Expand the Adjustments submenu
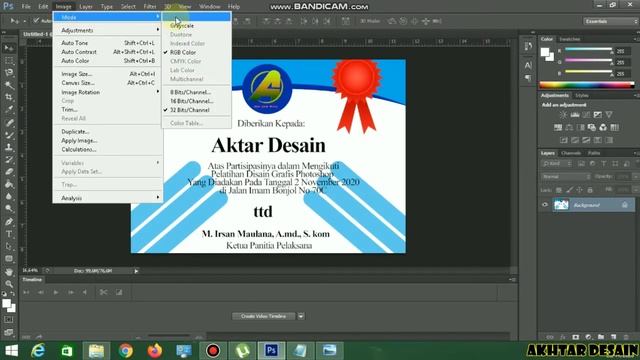This screenshot has height=360, width=640. 108,30
